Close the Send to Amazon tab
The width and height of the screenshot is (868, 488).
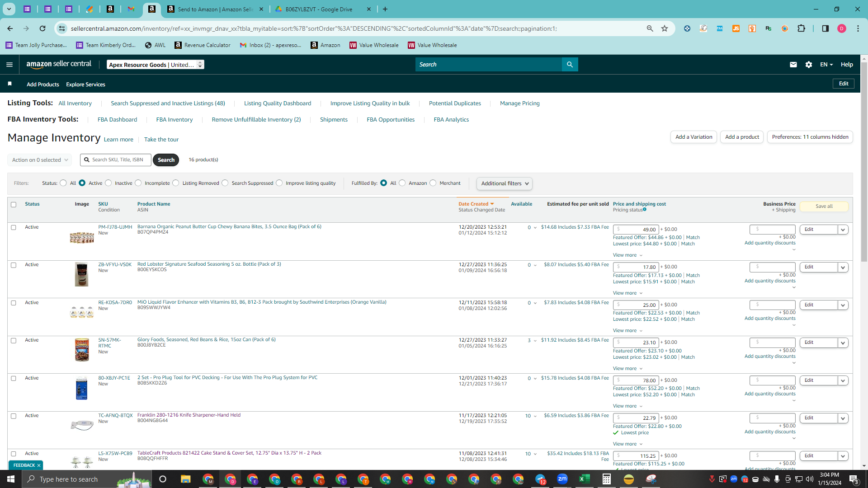pos(261,9)
